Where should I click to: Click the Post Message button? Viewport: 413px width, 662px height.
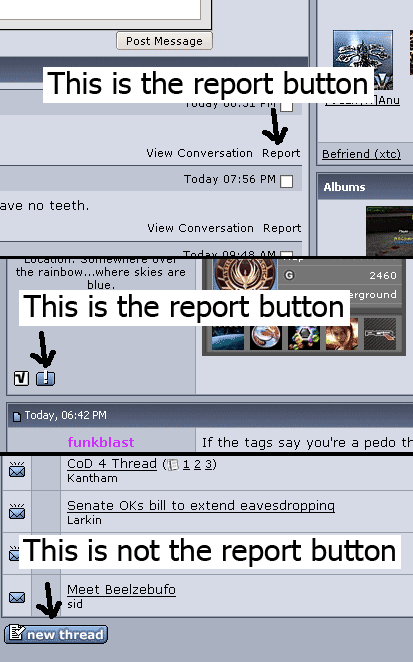tap(164, 41)
